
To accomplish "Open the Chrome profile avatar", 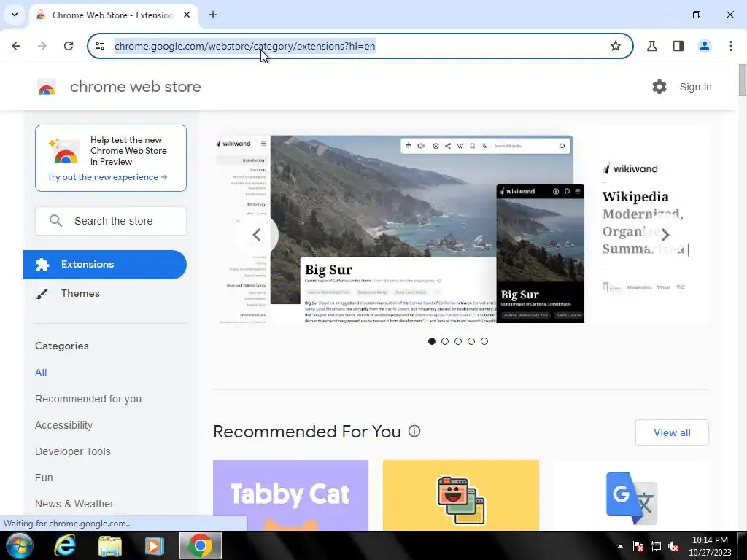I will 704,46.
